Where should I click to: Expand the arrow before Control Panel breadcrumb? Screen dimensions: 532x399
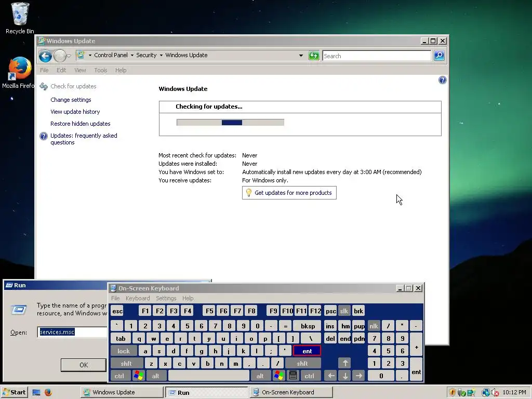click(90, 55)
